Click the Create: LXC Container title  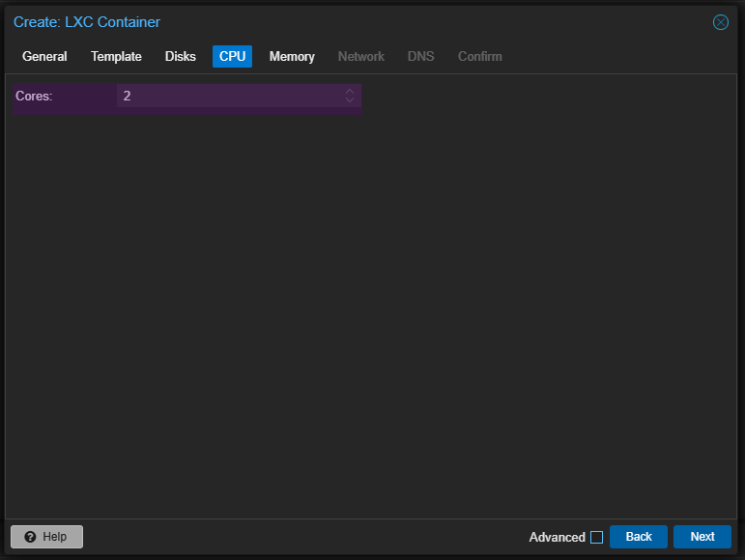(86, 22)
